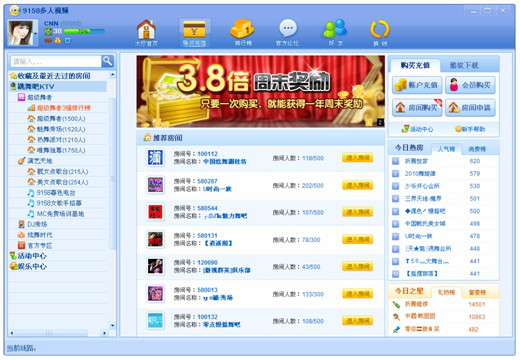This screenshot has width=520, height=360.
Task: Click 进入房间 for room 580131
Action: 357,240
